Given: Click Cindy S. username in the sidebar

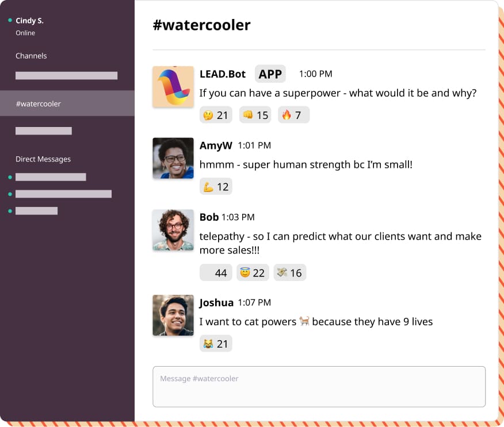Looking at the screenshot, I should click(x=29, y=21).
